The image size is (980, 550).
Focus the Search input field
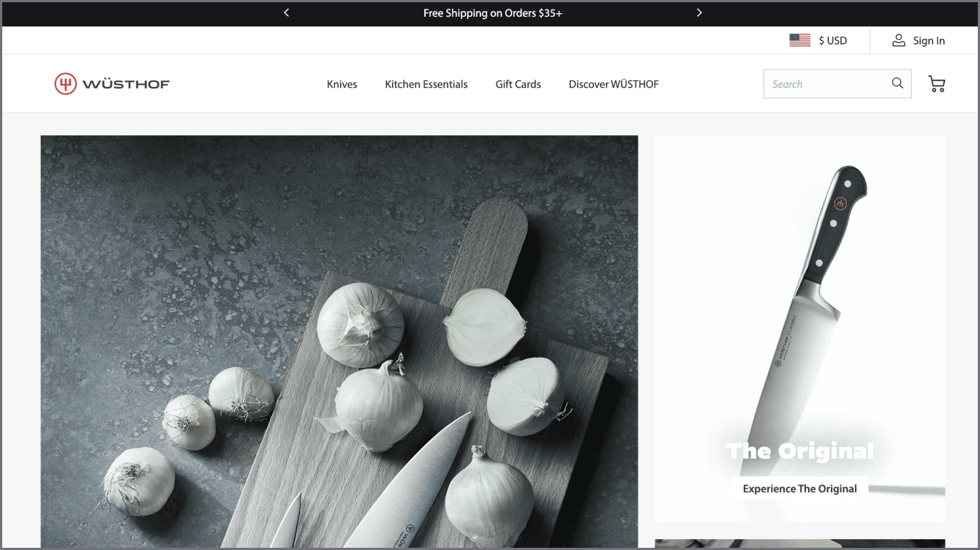coord(825,84)
